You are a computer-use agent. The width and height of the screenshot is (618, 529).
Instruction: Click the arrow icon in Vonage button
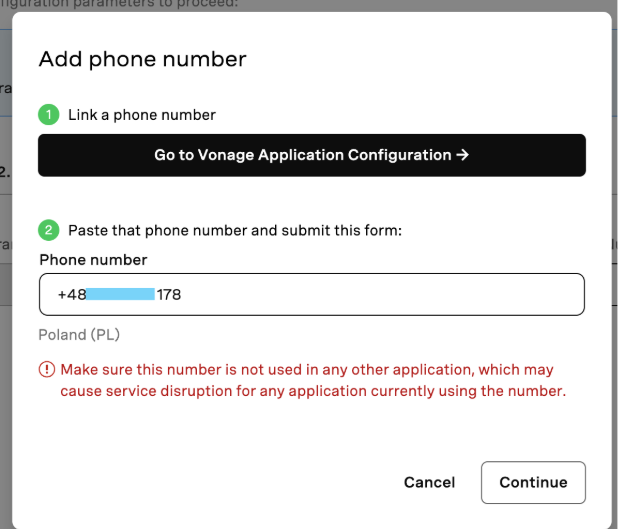coord(463,155)
